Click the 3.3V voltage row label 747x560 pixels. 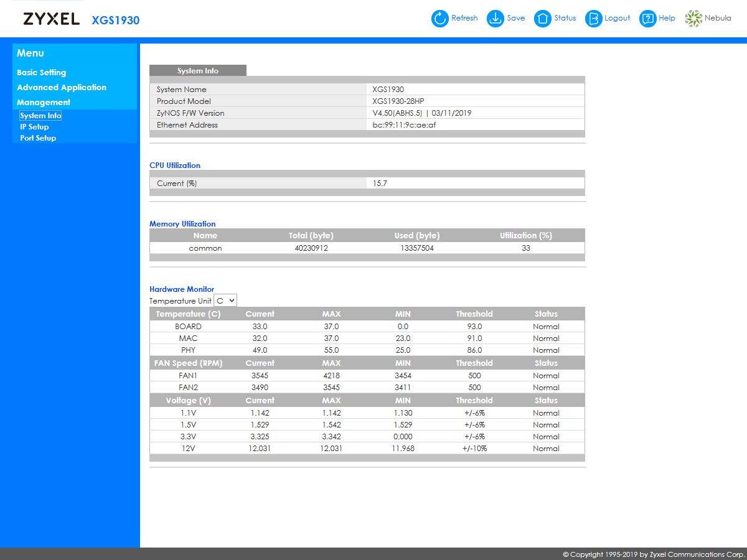click(188, 437)
